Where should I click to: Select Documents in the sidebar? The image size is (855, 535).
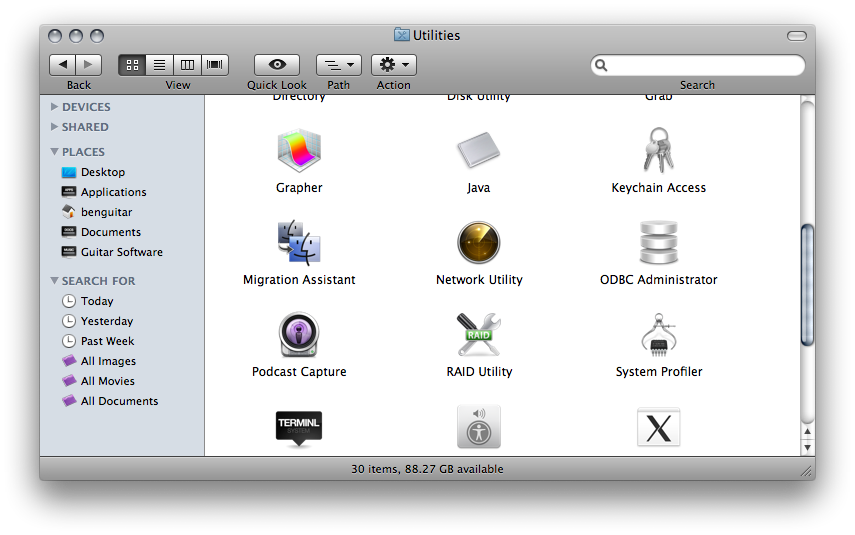coord(101,232)
